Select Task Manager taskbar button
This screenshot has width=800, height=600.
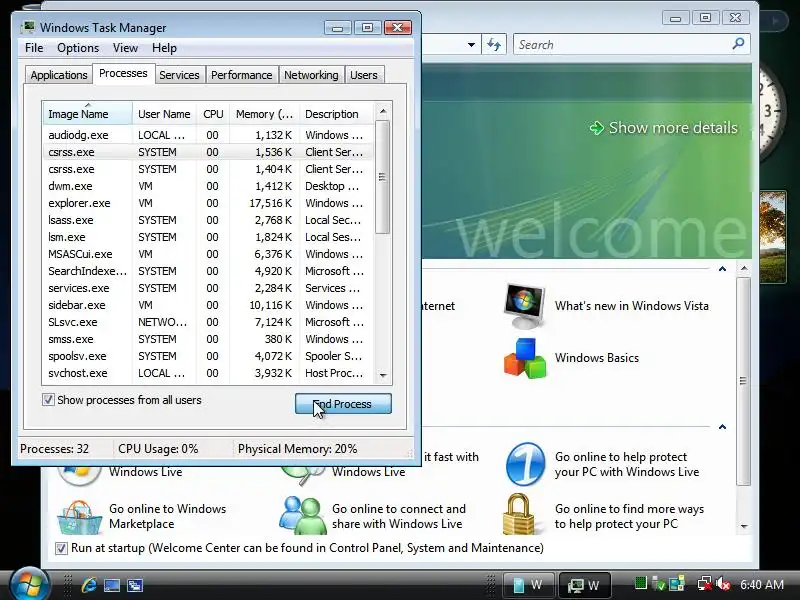(584, 585)
